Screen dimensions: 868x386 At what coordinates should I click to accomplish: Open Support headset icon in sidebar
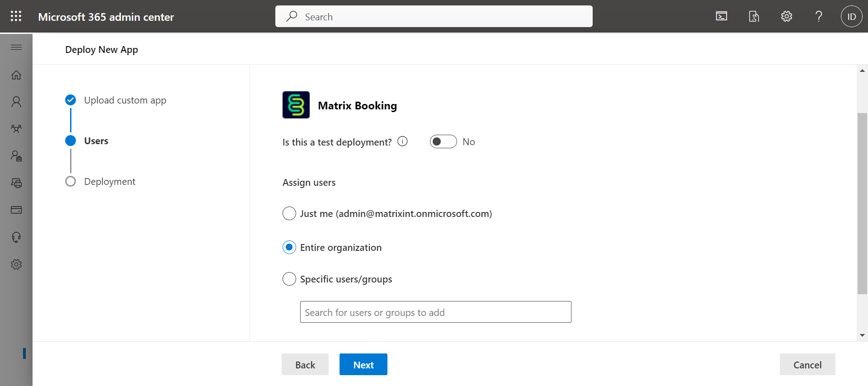[x=16, y=237]
